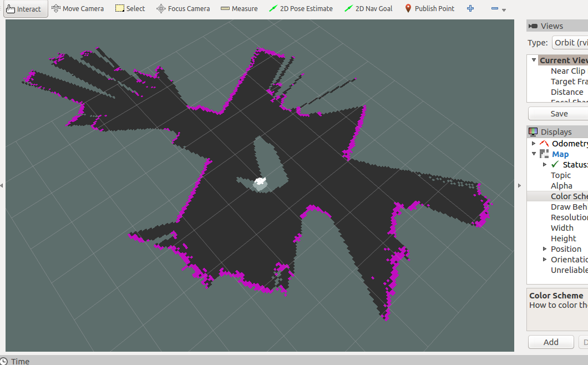
Task: Activate 2D Pose Estimate tool
Action: point(301,9)
